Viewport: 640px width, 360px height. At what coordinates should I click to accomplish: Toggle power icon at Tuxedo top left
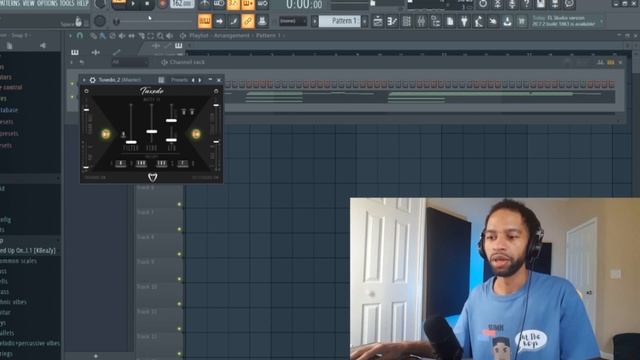pos(86,91)
